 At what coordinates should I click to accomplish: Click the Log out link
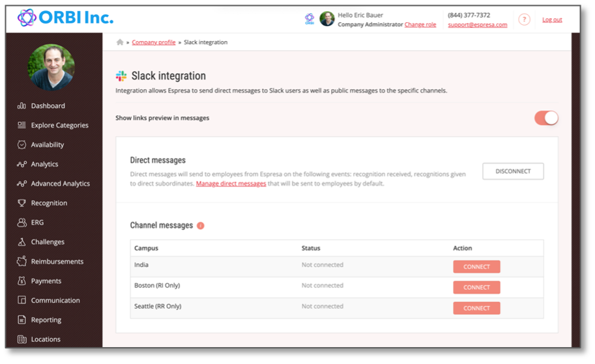[552, 20]
